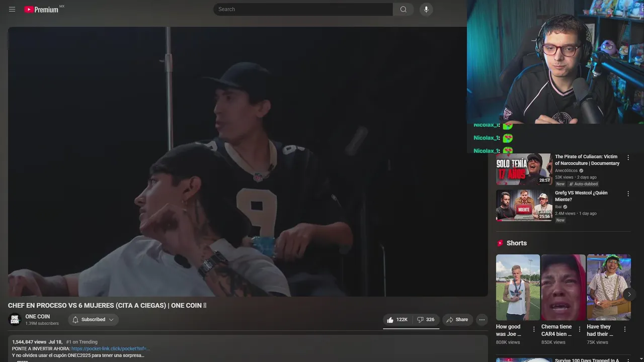Open Subscribed notification dropdown

93,320
